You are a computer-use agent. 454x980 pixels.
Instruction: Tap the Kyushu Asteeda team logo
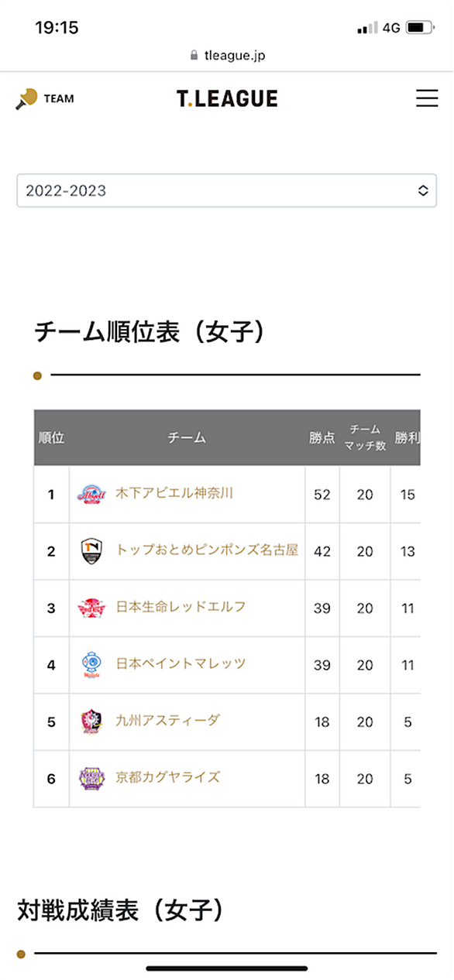(x=91, y=721)
